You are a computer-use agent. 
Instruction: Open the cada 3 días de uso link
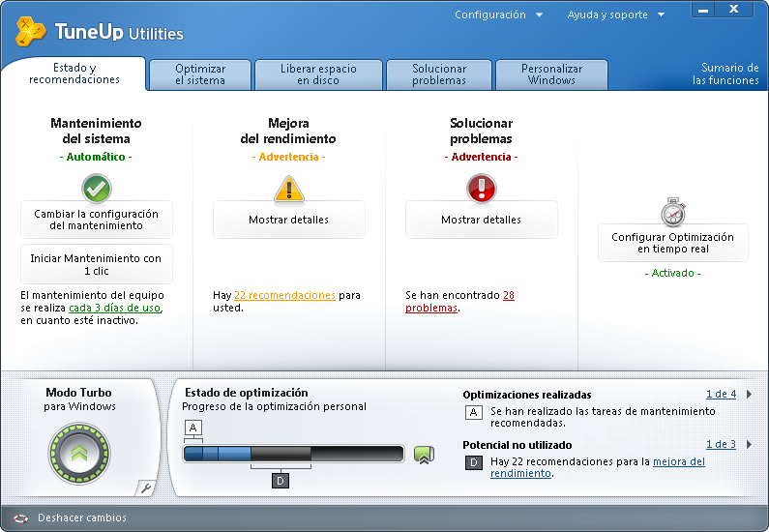(115, 308)
